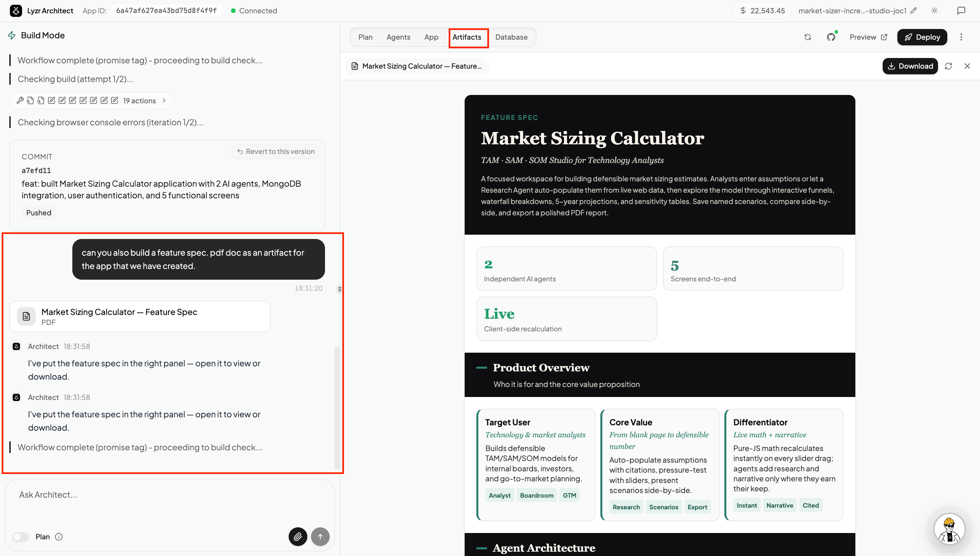980x556 pixels.
Task: Click the Pushed status badge
Action: click(39, 213)
